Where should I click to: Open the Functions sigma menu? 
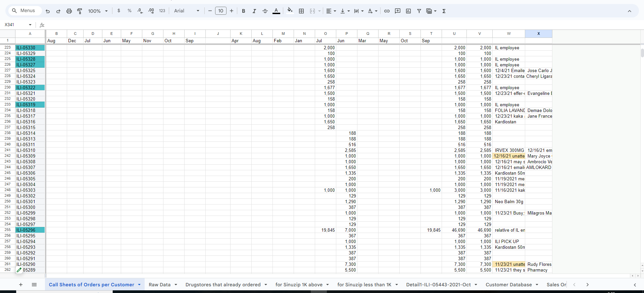tap(444, 11)
